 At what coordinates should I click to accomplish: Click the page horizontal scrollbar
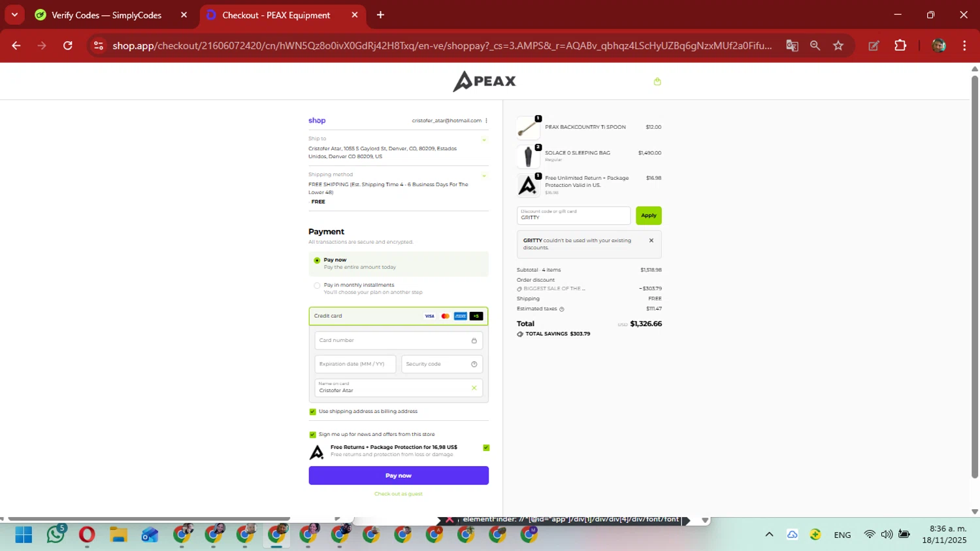149,519
